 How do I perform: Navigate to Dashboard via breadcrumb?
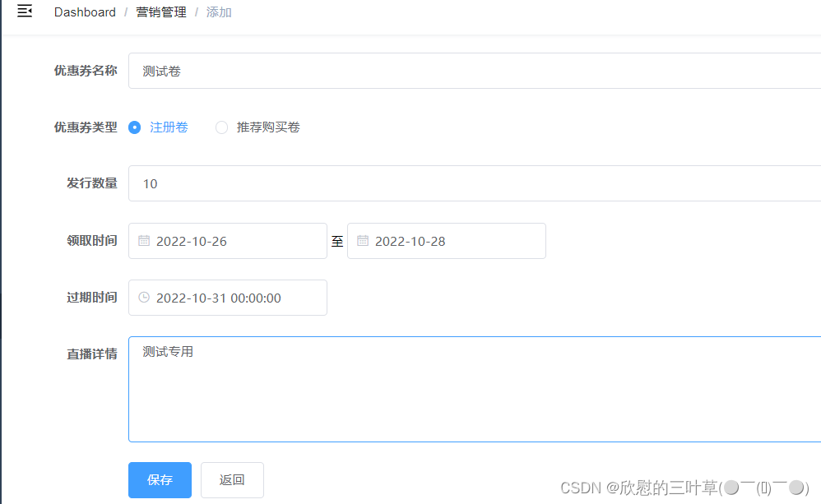coord(85,12)
